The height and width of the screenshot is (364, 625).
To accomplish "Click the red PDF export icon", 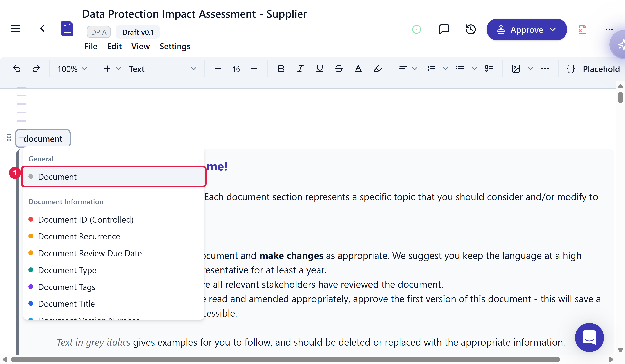I will (582, 29).
